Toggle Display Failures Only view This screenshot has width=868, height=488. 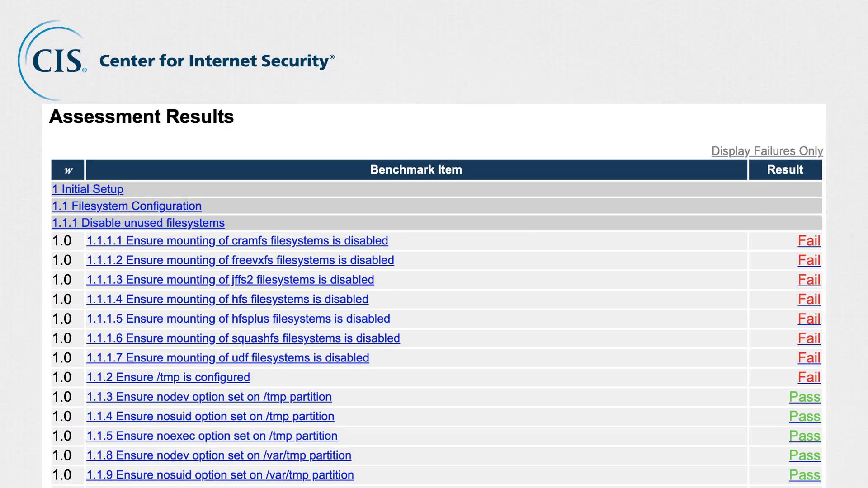coord(767,151)
